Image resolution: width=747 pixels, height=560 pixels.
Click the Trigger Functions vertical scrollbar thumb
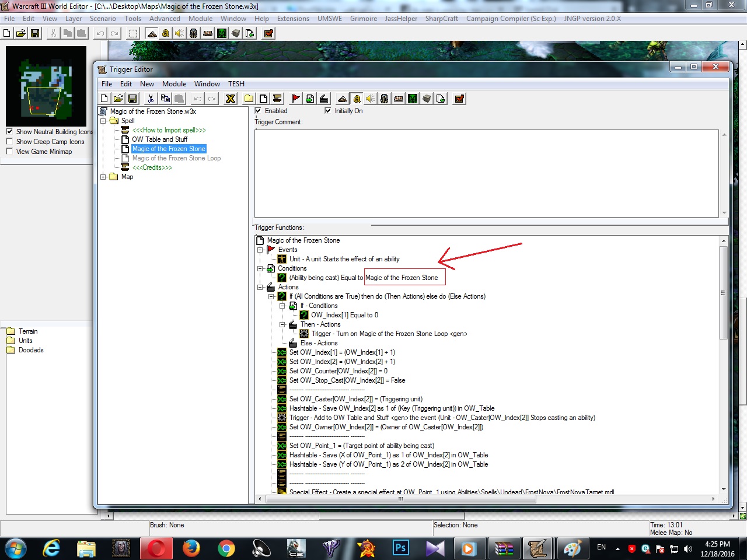coord(724,293)
